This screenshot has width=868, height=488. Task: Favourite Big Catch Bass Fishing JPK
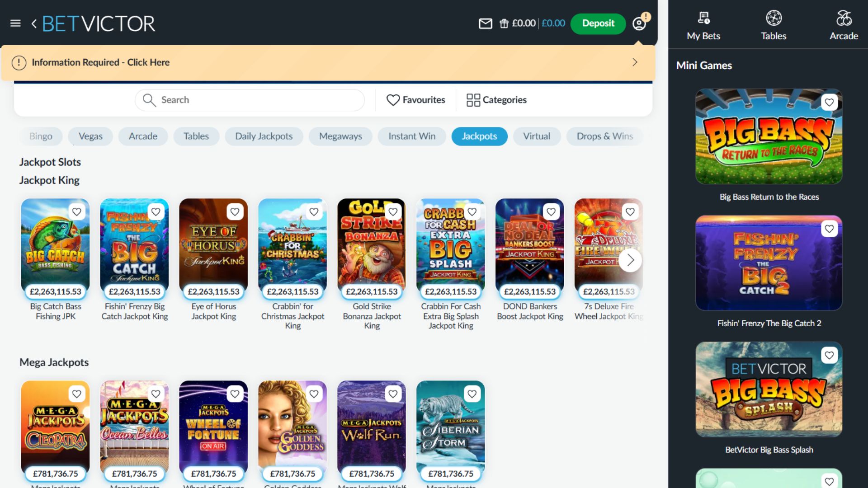77,211
